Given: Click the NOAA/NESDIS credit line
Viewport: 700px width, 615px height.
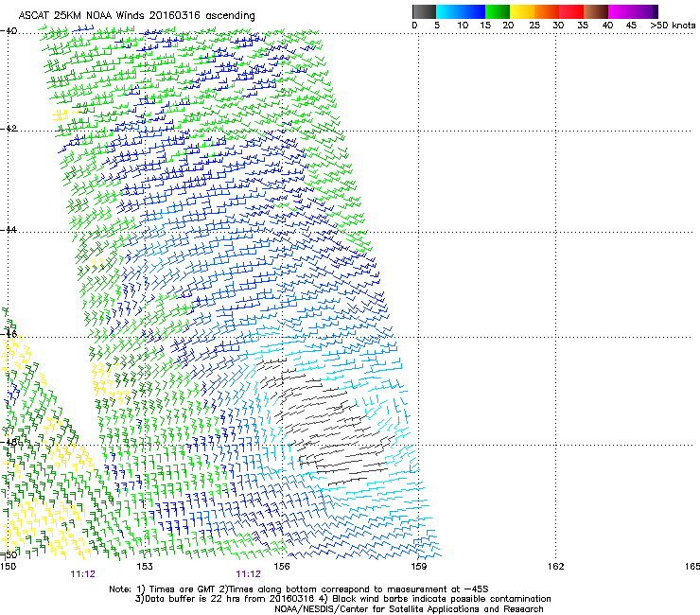Looking at the screenshot, I should pyautogui.click(x=409, y=609).
